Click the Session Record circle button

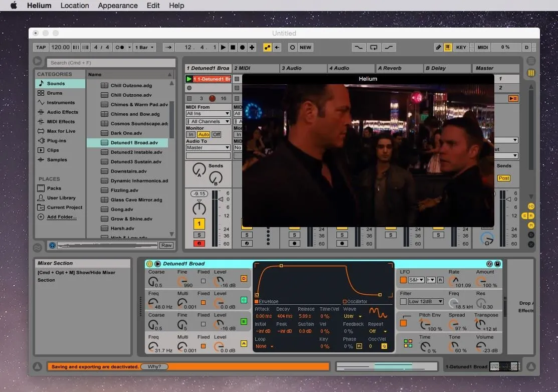(x=292, y=47)
